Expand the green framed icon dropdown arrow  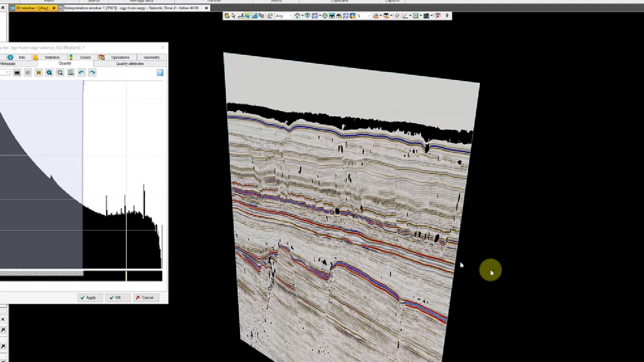click(x=421, y=16)
